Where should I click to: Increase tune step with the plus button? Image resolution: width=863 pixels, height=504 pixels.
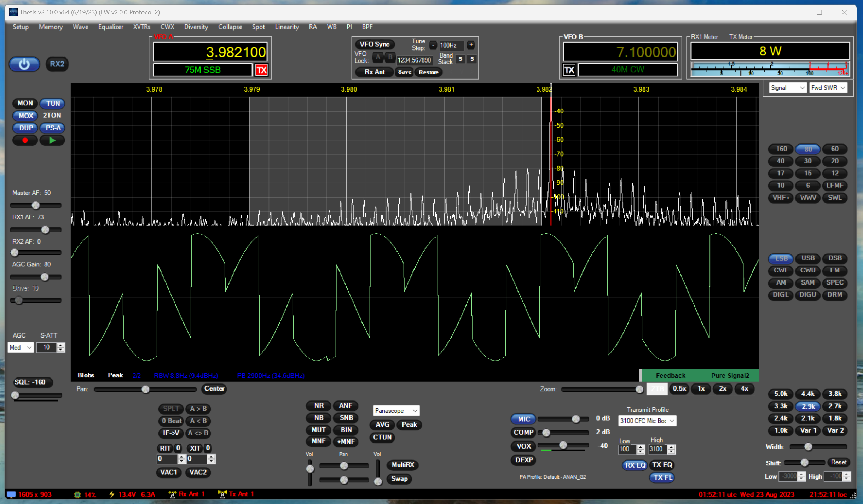pyautogui.click(x=471, y=45)
